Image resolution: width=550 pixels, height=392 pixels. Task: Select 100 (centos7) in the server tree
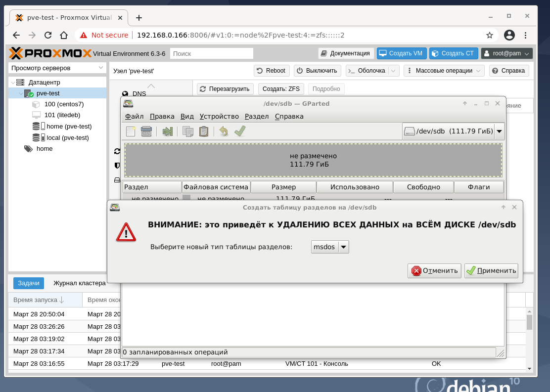64,104
